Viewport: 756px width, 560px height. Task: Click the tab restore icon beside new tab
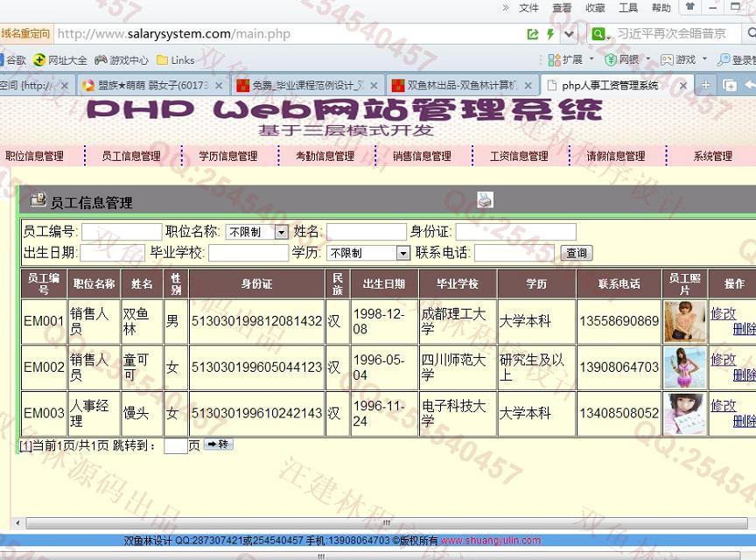[x=730, y=86]
